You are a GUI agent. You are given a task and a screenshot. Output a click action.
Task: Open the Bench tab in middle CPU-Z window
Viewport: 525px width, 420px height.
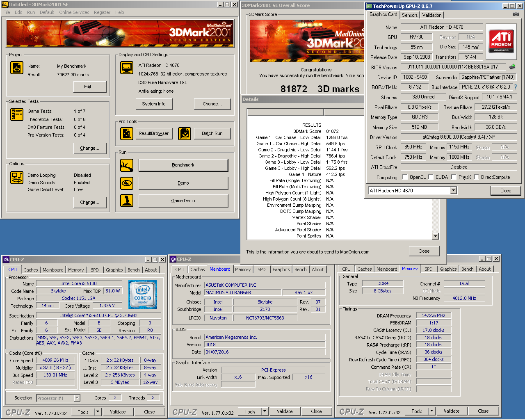click(x=300, y=269)
